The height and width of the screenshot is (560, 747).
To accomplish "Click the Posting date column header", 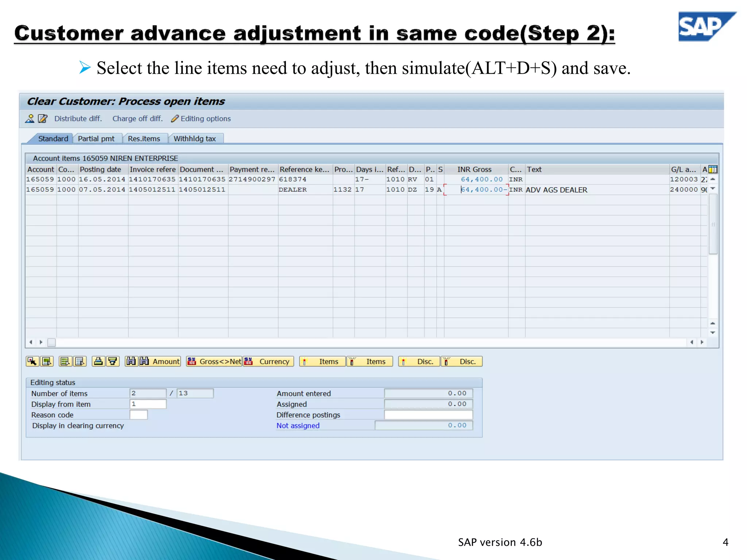I will point(103,169).
